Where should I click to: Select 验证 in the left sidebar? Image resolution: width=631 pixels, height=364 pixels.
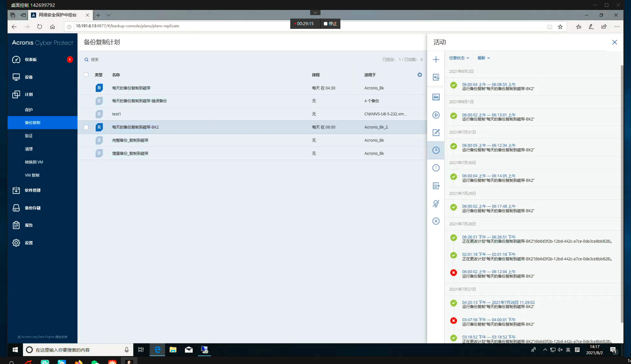[x=29, y=136]
